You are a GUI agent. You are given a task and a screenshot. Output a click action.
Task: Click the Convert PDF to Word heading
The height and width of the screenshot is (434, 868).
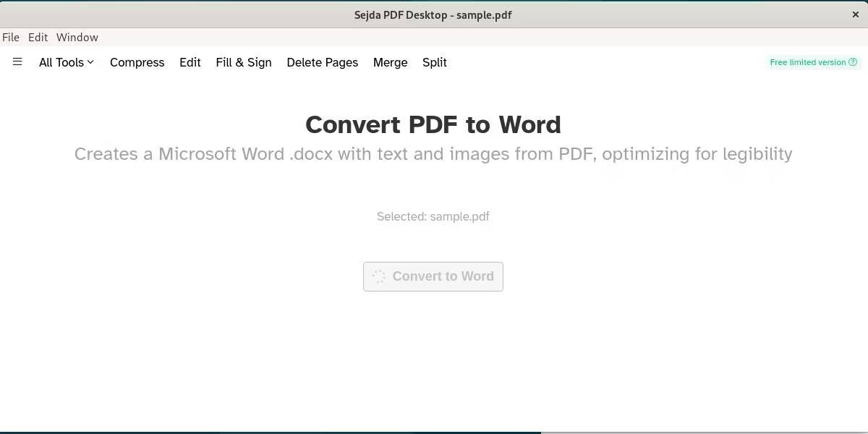tap(433, 124)
